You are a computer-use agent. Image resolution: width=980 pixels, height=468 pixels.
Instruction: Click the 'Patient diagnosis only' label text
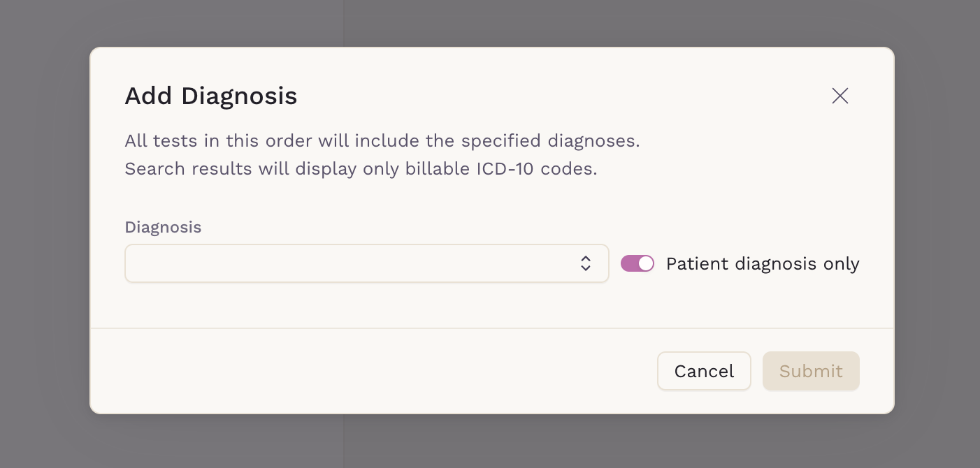point(763,264)
